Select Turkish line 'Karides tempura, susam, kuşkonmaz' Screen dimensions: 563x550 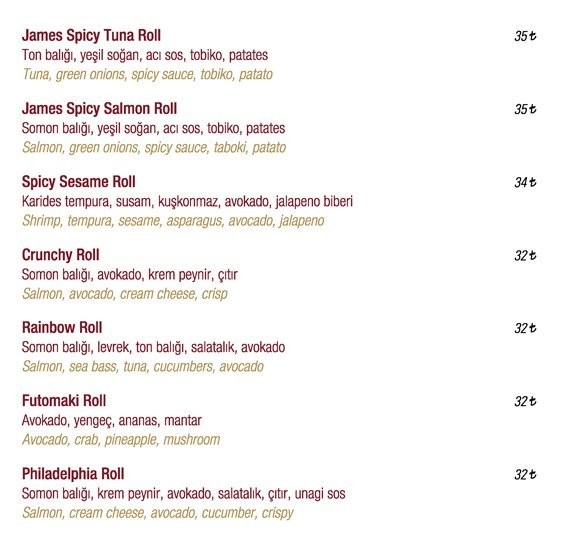pos(120,202)
